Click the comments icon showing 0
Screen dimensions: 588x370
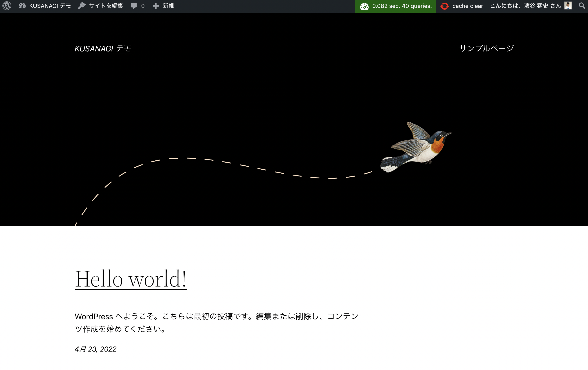137,5
